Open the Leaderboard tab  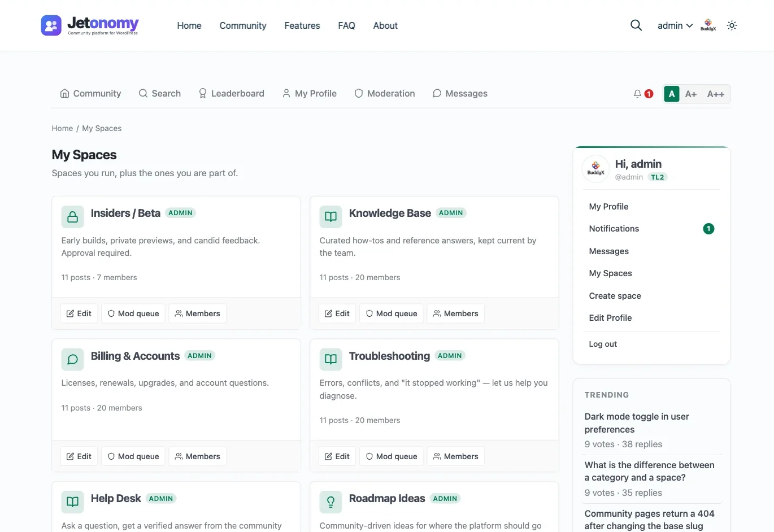[x=231, y=94]
